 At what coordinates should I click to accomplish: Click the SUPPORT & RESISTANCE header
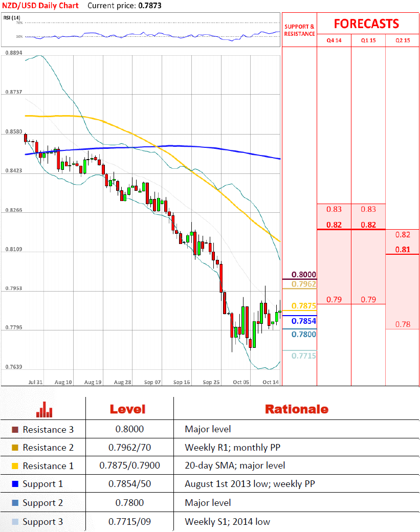point(300,30)
